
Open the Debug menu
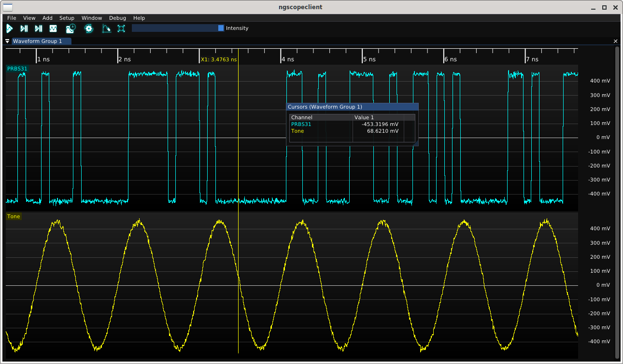(x=117, y=18)
